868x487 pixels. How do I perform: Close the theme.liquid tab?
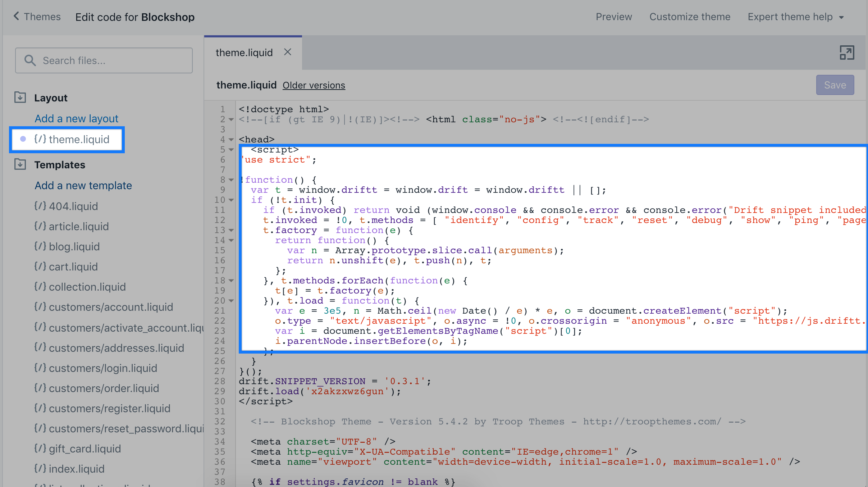[x=288, y=52]
